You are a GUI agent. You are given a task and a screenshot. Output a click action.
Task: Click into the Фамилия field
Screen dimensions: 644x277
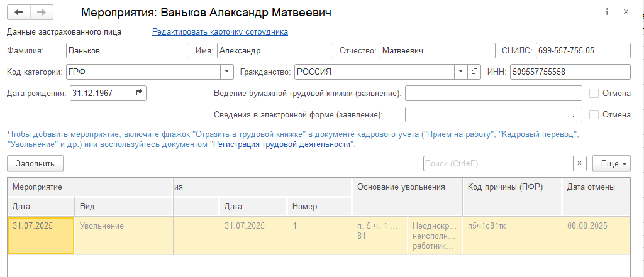pos(127,50)
